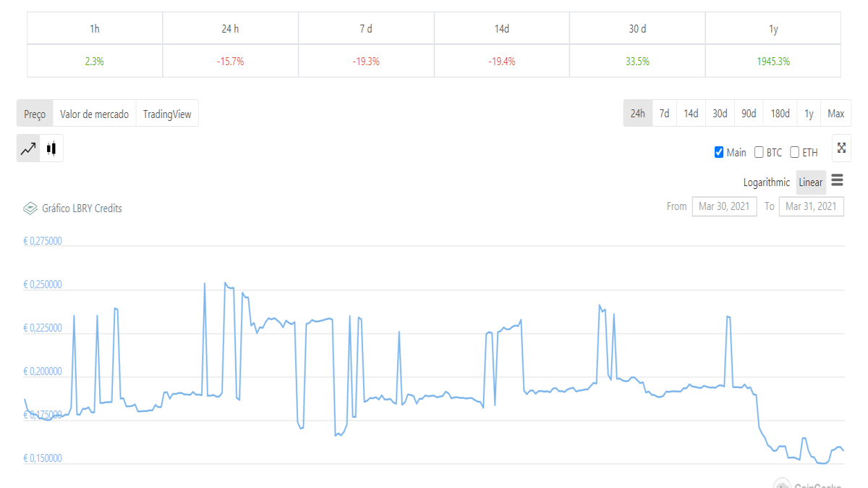Click the 1y column header in table

773,29
